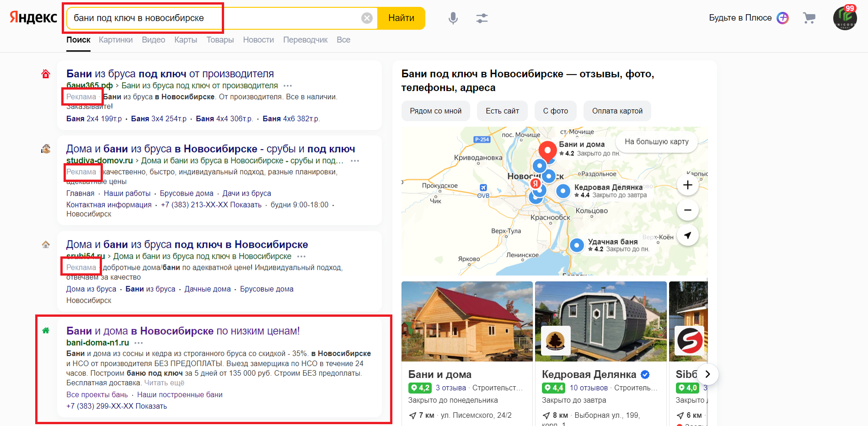Screen dimensions: 868x426
Task: Open the user profile avatar
Action: pos(845,18)
